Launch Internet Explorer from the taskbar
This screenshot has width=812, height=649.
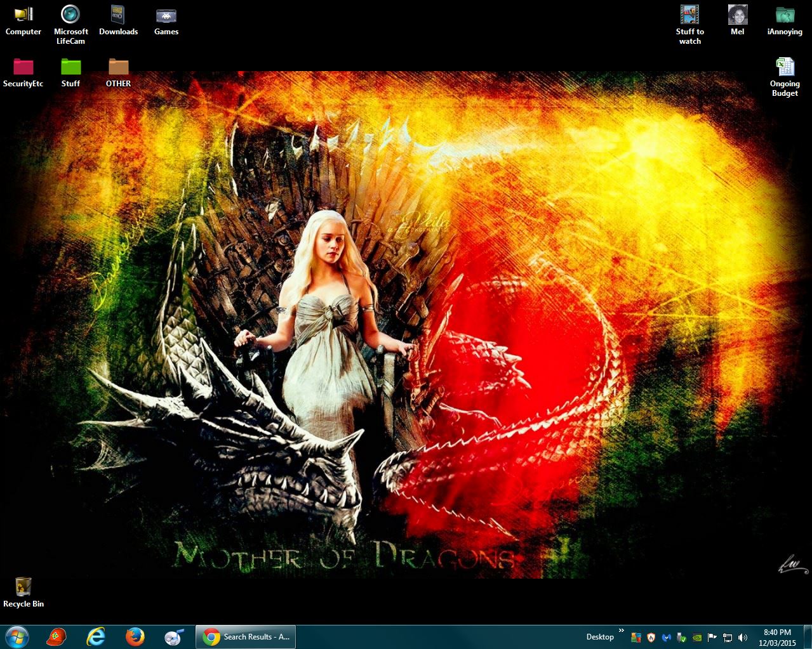96,637
